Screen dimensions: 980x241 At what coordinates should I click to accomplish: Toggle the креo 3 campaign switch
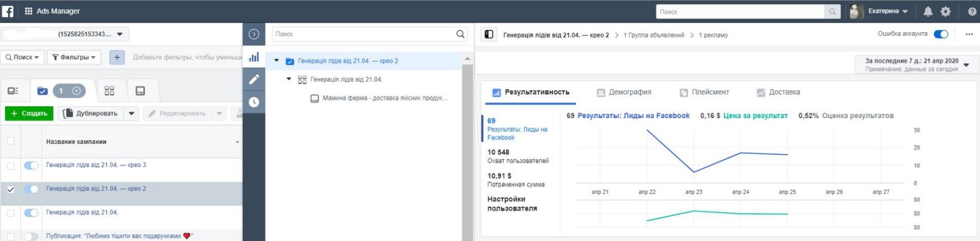tap(31, 166)
